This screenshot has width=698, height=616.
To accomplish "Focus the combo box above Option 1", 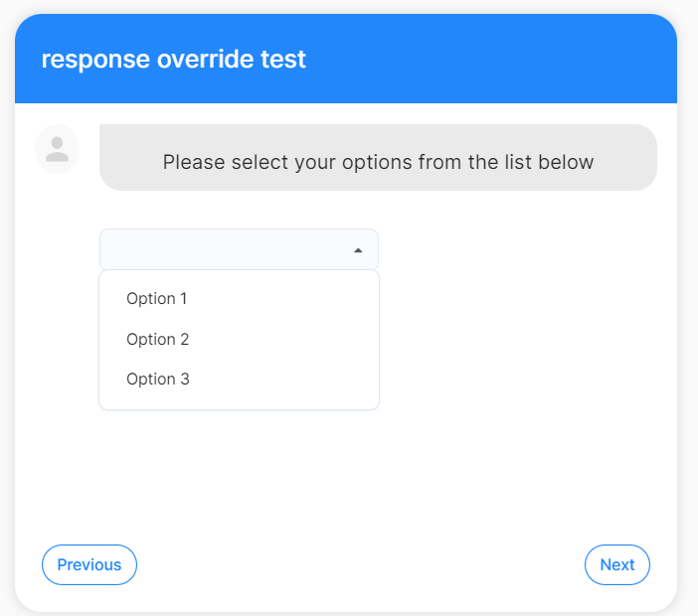I will pyautogui.click(x=239, y=249).
